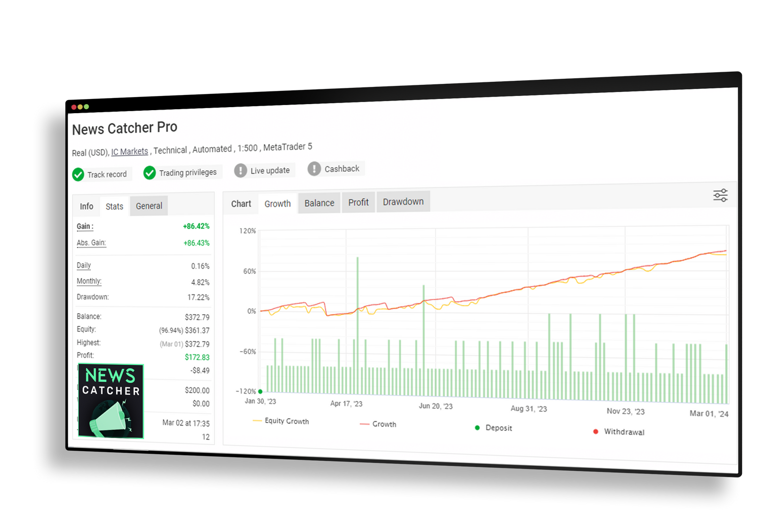
Task: Click the Trading privileges green checkmark icon
Action: point(150,173)
